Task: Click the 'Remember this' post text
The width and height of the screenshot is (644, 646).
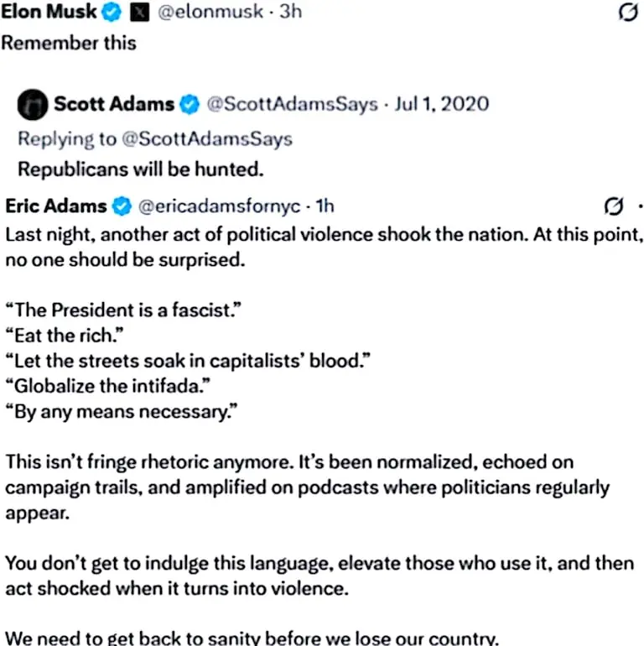Action: (x=69, y=44)
